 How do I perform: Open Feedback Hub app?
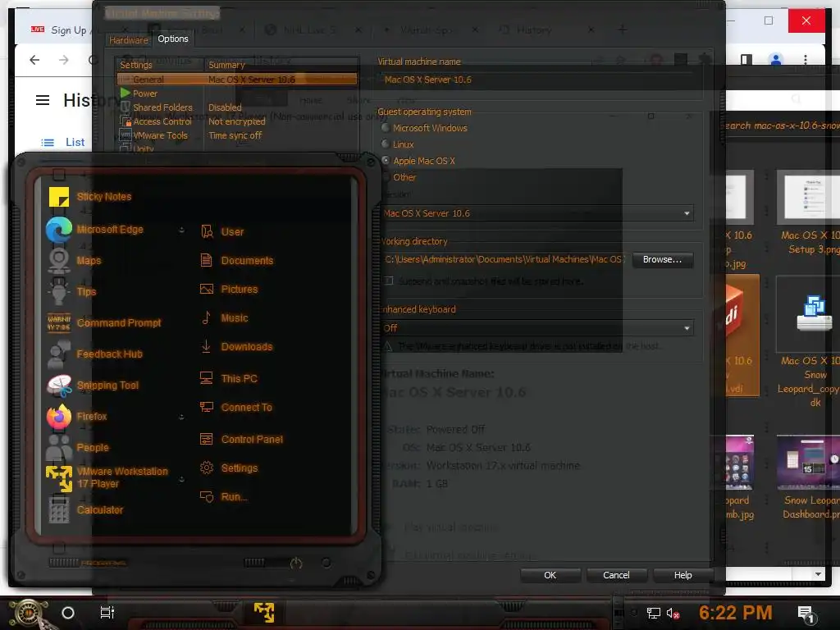click(95, 354)
